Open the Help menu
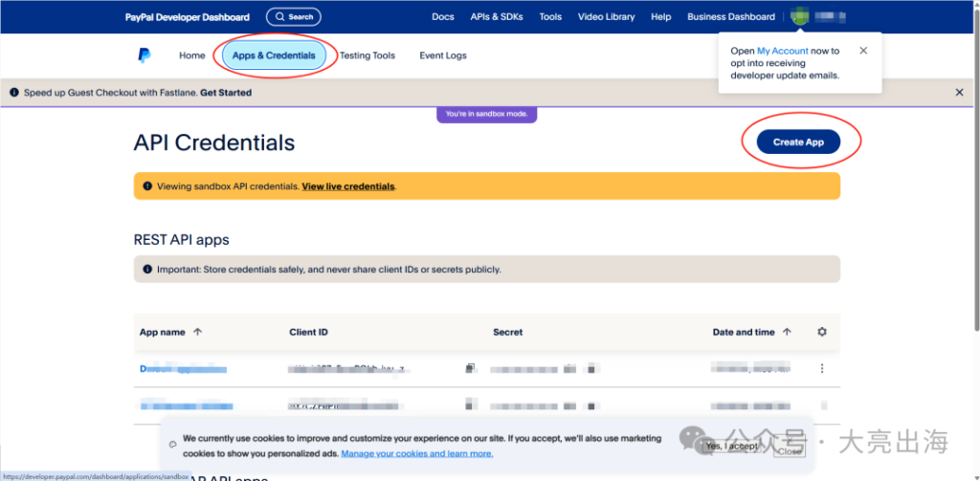Image resolution: width=980 pixels, height=481 pixels. 660,17
